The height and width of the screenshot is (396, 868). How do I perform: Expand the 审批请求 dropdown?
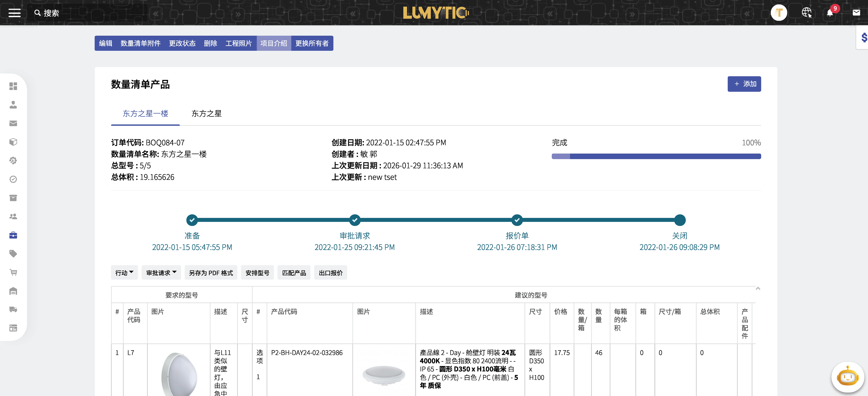[x=161, y=273]
